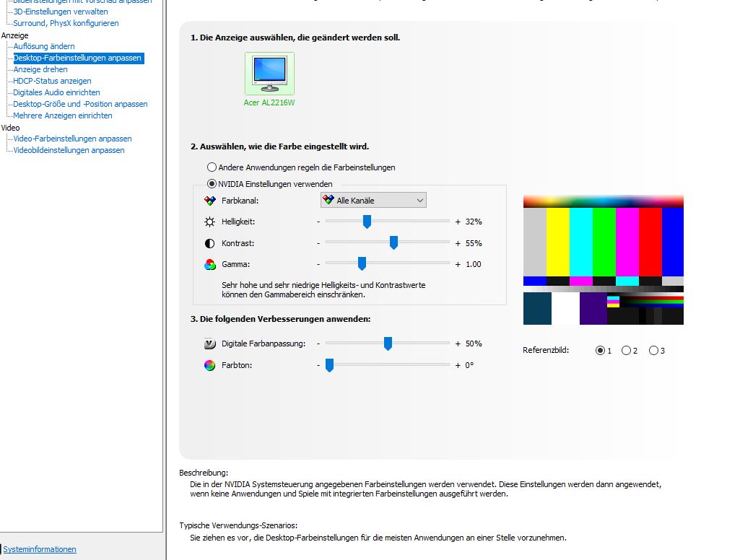Click the color bars reference image
The height and width of the screenshot is (560, 740).
[603, 260]
